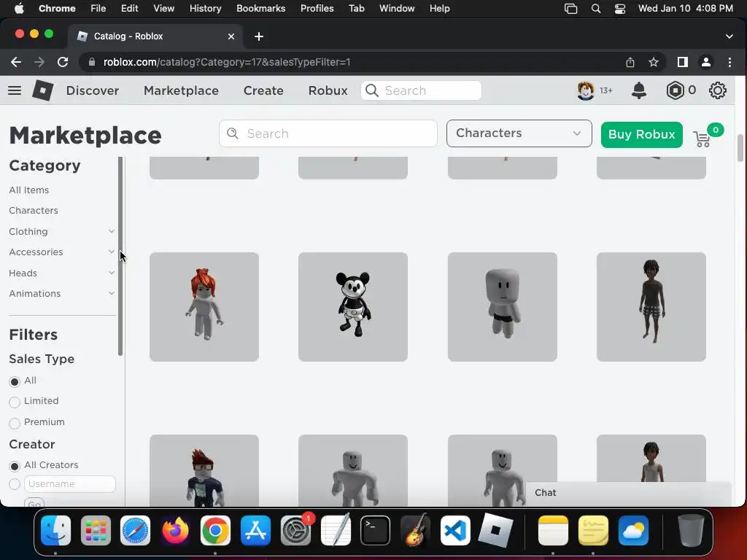Open the orange-haired character thumbnail
The image size is (747, 560).
point(204,307)
